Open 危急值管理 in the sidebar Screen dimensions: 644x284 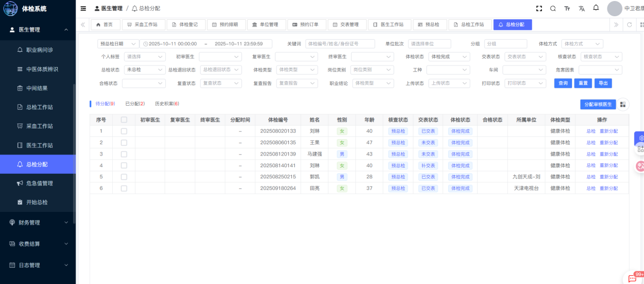point(39,183)
